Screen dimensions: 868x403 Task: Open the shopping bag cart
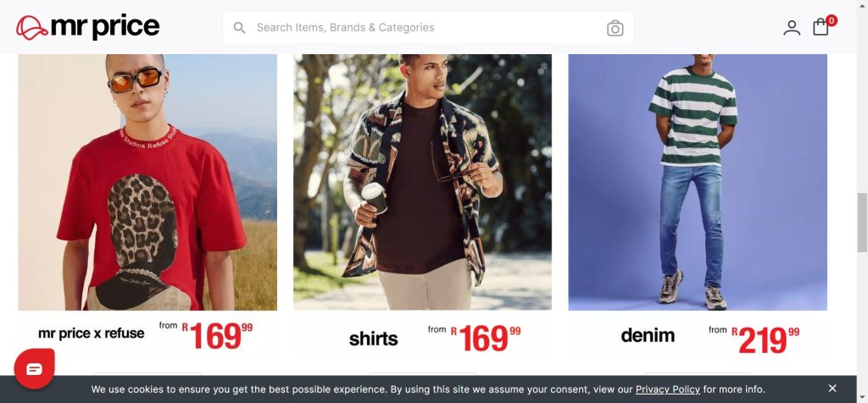click(x=821, y=27)
